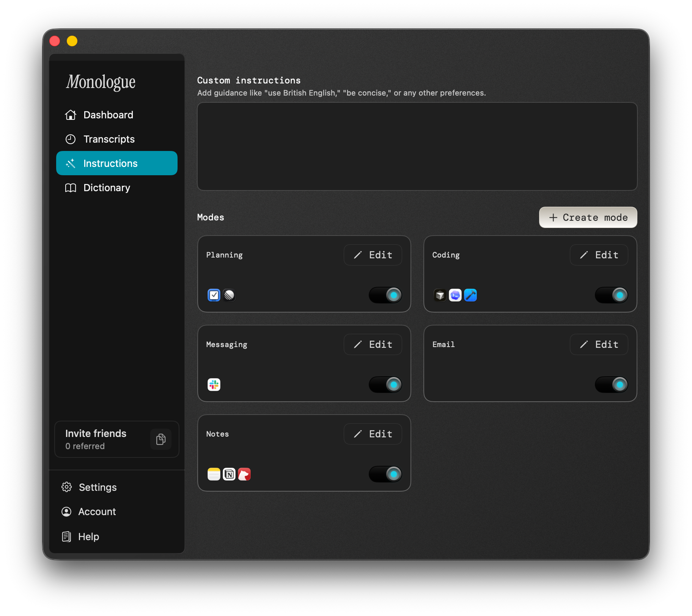Viewport: 692px width, 616px height.
Task: Click the Cursor cube icon in Coding mode
Action: click(x=440, y=295)
